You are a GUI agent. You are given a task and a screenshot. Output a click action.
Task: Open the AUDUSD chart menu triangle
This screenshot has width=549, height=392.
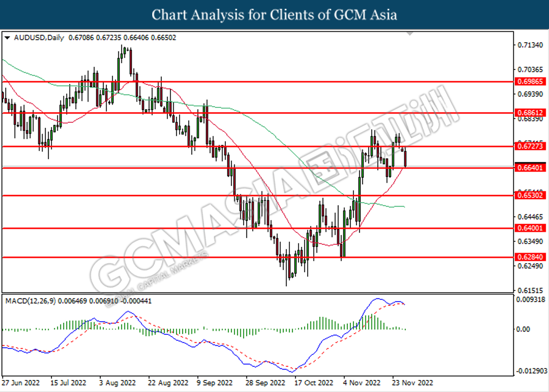[7, 38]
